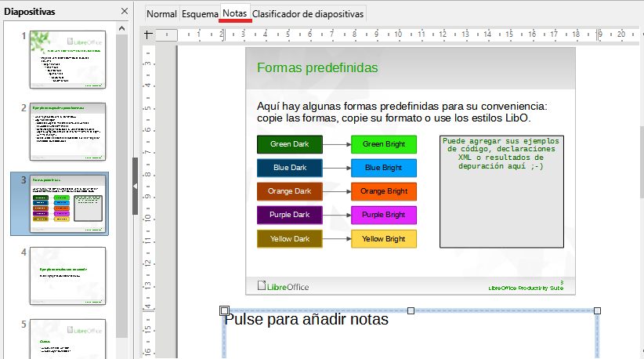This screenshot has width=644, height=359.
Task: Click the Orange Bright shape
Action: (x=384, y=191)
